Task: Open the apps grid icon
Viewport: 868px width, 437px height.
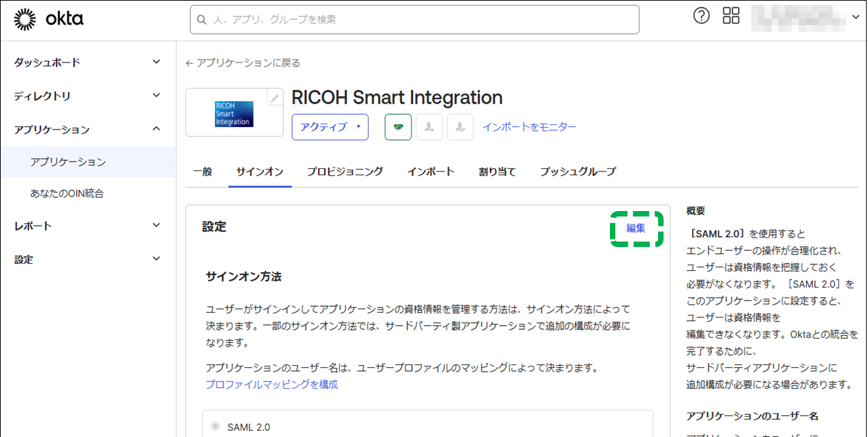Action: (731, 16)
